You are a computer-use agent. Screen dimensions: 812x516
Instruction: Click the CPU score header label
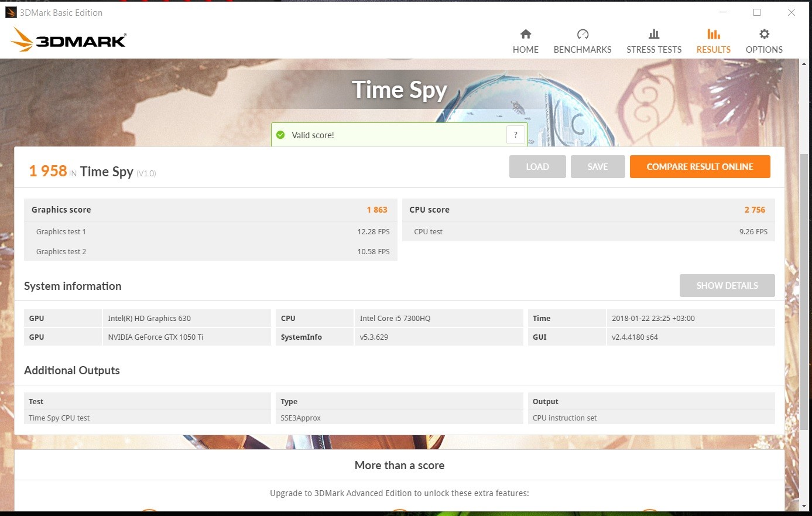coord(429,210)
